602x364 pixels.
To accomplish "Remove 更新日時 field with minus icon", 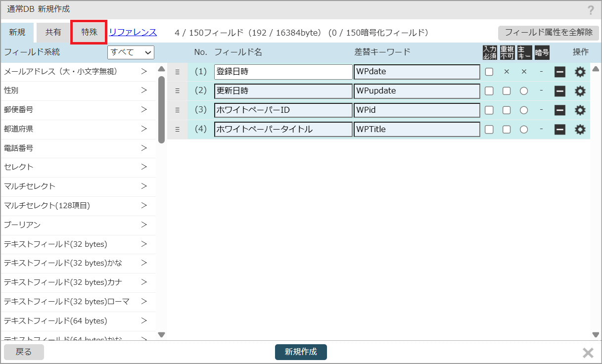I will click(560, 91).
